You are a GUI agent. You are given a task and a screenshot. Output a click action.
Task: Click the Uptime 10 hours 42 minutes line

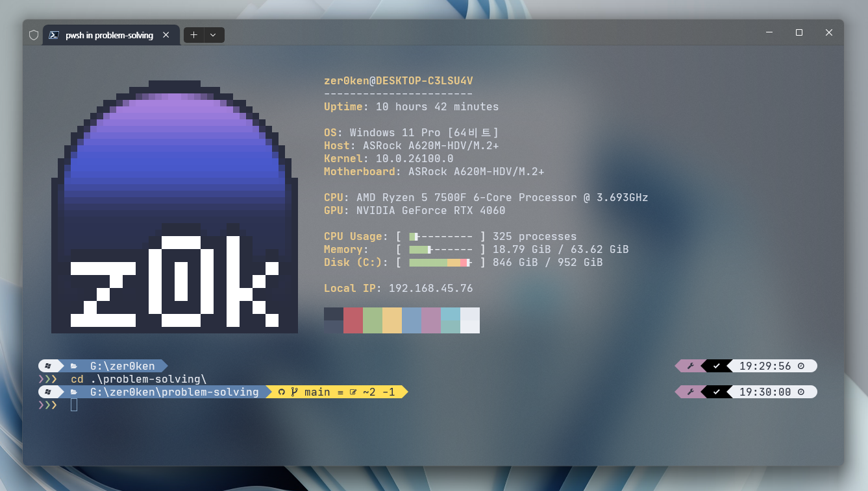pos(412,107)
